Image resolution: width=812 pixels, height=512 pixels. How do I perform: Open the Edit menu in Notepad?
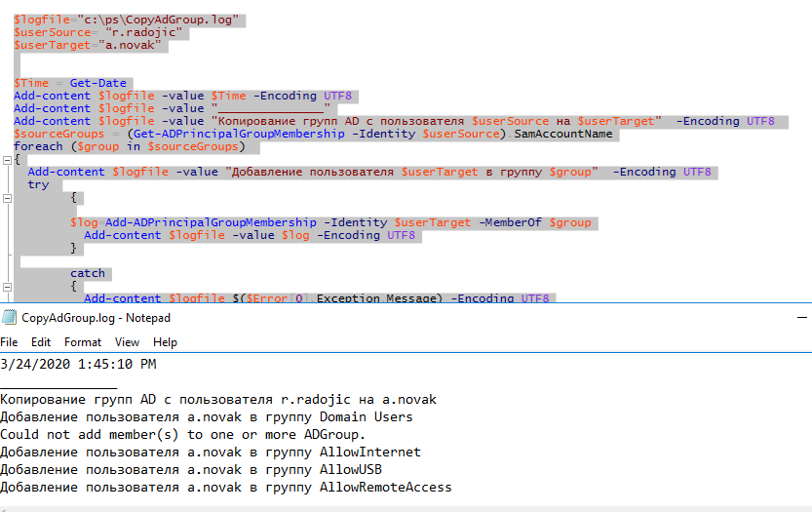(x=41, y=342)
